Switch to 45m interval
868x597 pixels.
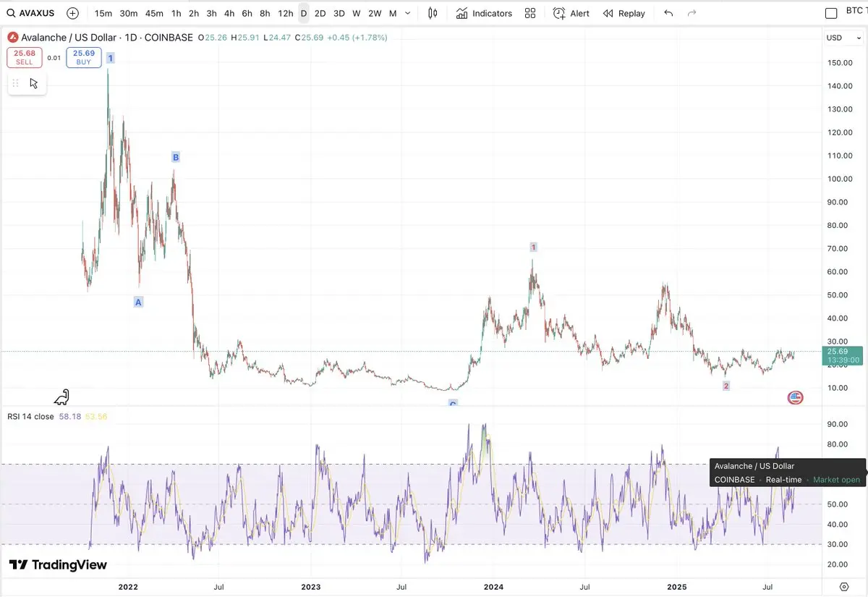click(154, 13)
